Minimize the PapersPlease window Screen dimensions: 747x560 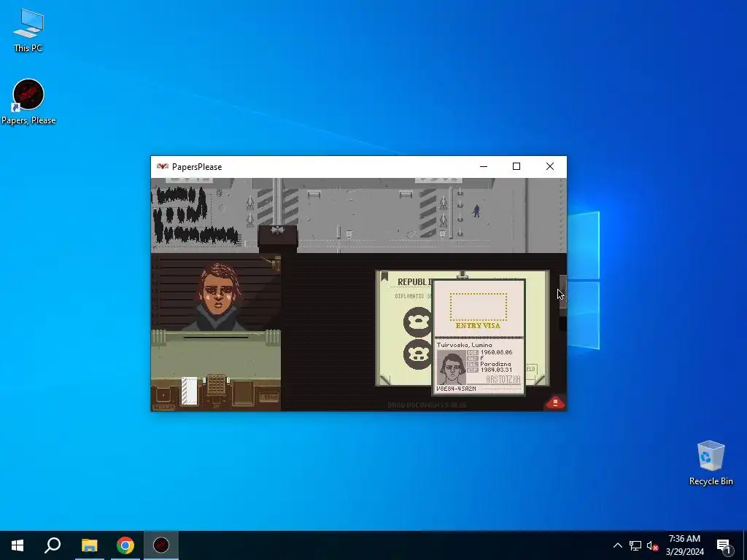tap(484, 166)
